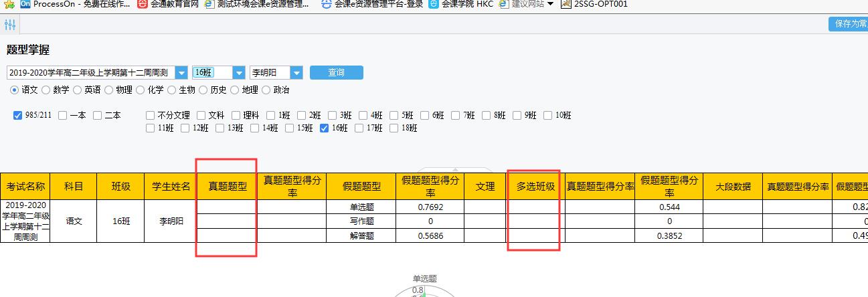Viewport: 868px width, 297px height.
Task: Check the 不分文理 checkbox
Action: coord(150,115)
